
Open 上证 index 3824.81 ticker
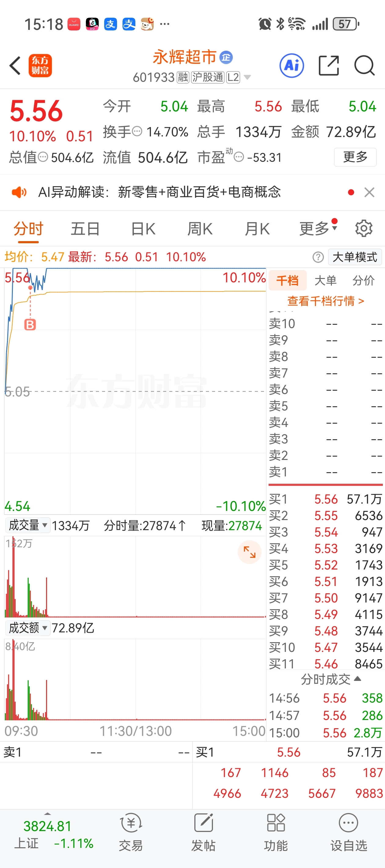click(48, 835)
